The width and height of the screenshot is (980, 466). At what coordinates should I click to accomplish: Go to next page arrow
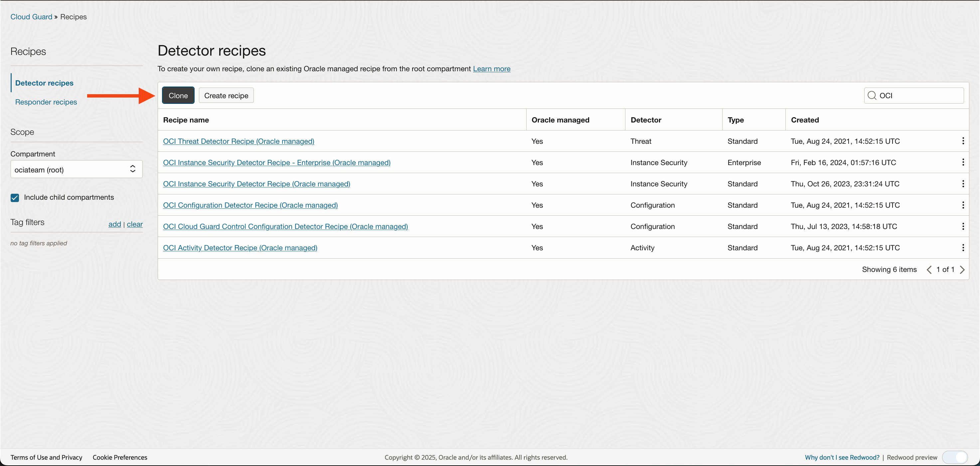(x=962, y=270)
